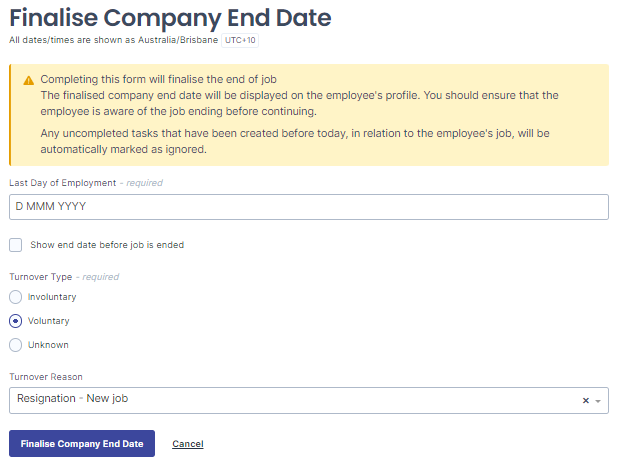Focus the Last Day of Employment date field
The width and height of the screenshot is (622, 467).
tap(309, 207)
